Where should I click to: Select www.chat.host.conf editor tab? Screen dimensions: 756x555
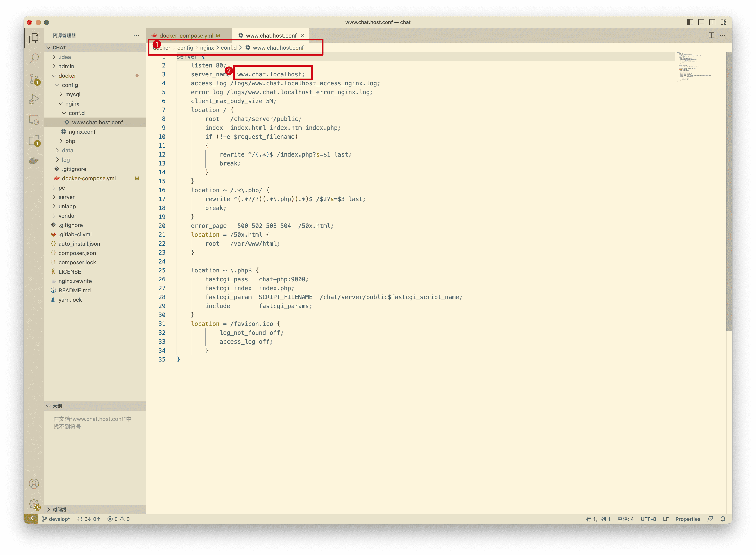click(x=271, y=35)
